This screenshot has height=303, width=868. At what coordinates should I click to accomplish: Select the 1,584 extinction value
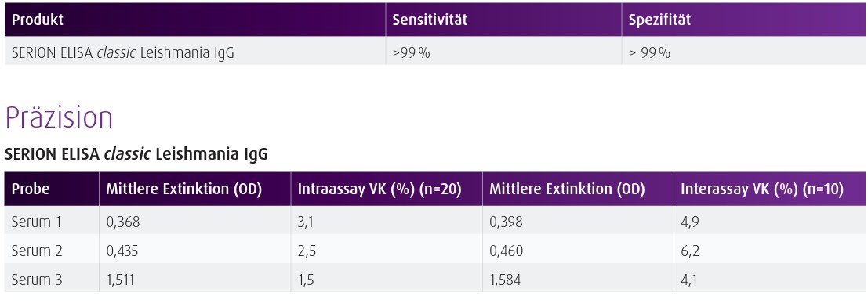click(x=506, y=280)
